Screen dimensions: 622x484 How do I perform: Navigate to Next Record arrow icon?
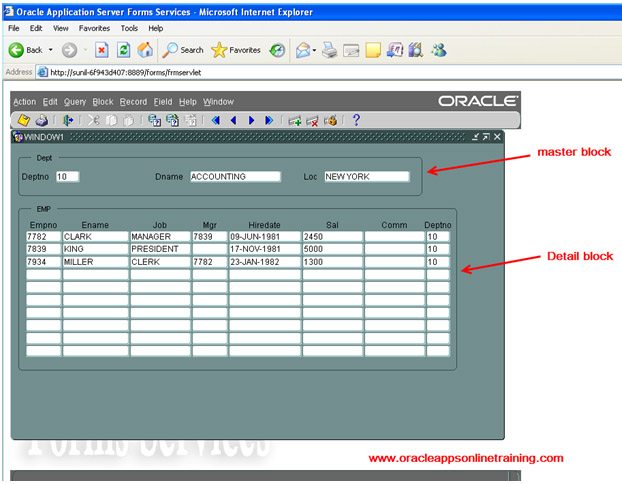[x=251, y=120]
